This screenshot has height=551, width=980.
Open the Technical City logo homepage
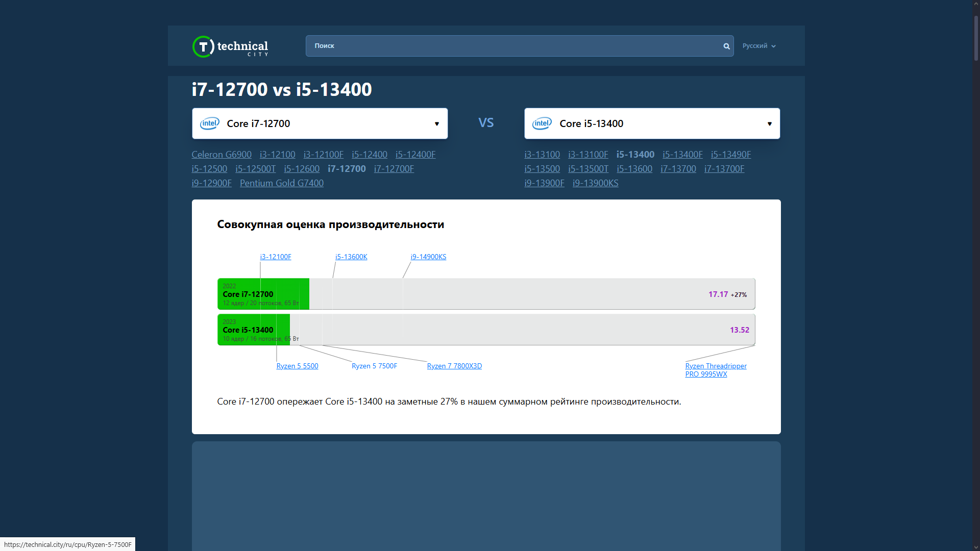(230, 46)
